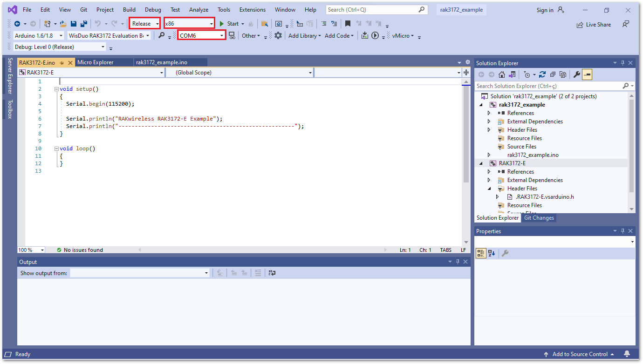This screenshot has height=364, width=643.
Task: Toggle Word Wrap in Output panel
Action: (x=273, y=273)
